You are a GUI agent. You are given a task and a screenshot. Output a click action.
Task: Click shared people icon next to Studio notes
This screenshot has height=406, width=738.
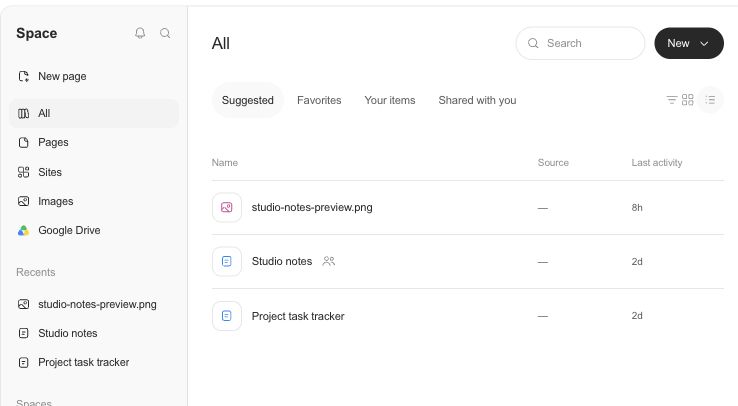tap(329, 261)
